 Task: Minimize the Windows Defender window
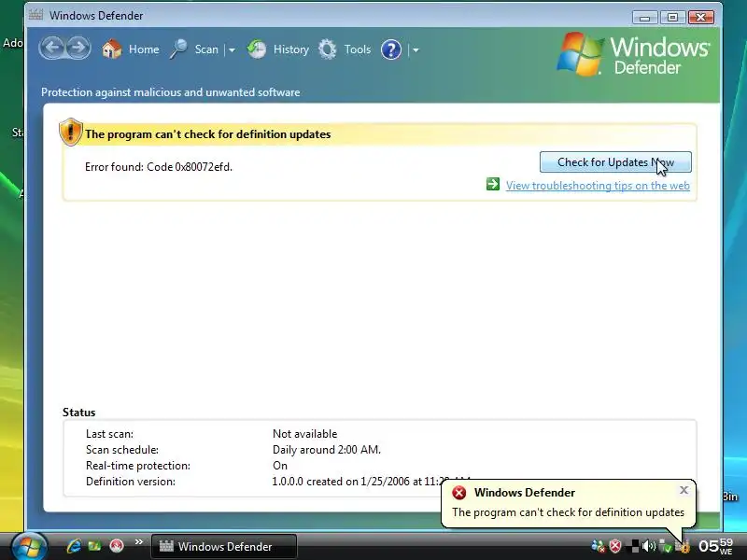click(645, 17)
